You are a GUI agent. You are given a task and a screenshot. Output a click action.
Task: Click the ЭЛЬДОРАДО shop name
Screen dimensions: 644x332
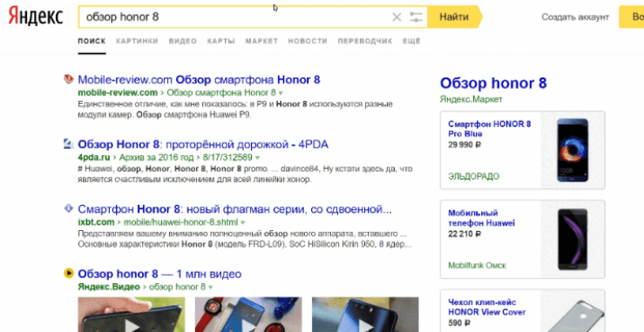tap(473, 177)
